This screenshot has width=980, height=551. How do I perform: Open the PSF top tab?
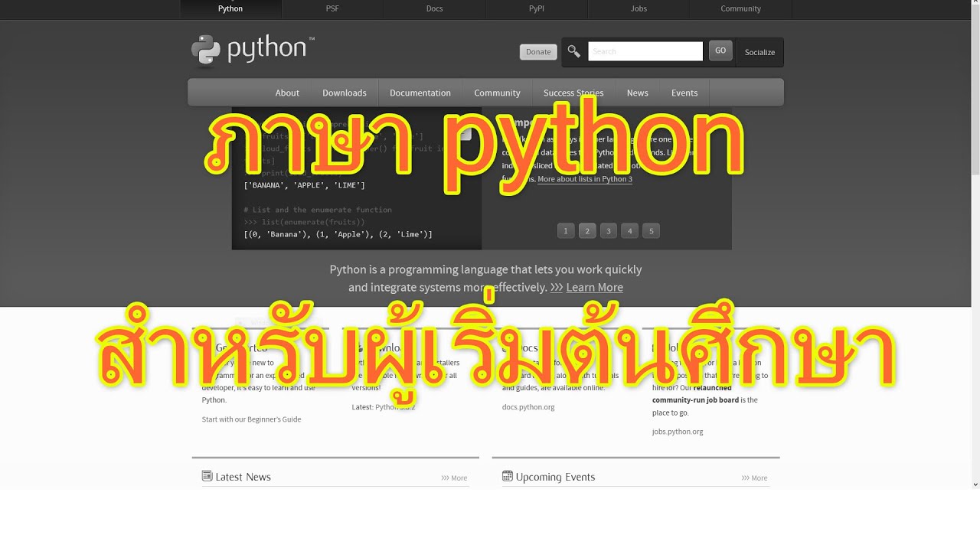click(332, 9)
